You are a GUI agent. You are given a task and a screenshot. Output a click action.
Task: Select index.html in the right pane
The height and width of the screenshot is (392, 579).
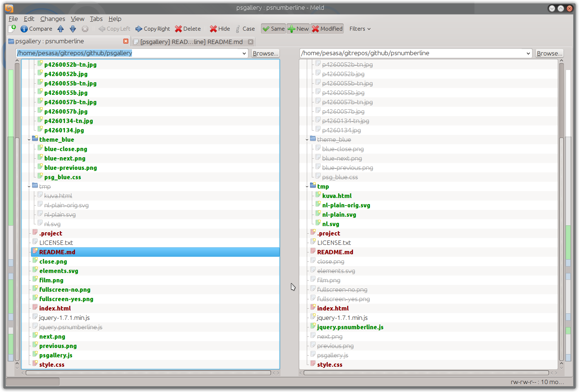tap(333, 308)
